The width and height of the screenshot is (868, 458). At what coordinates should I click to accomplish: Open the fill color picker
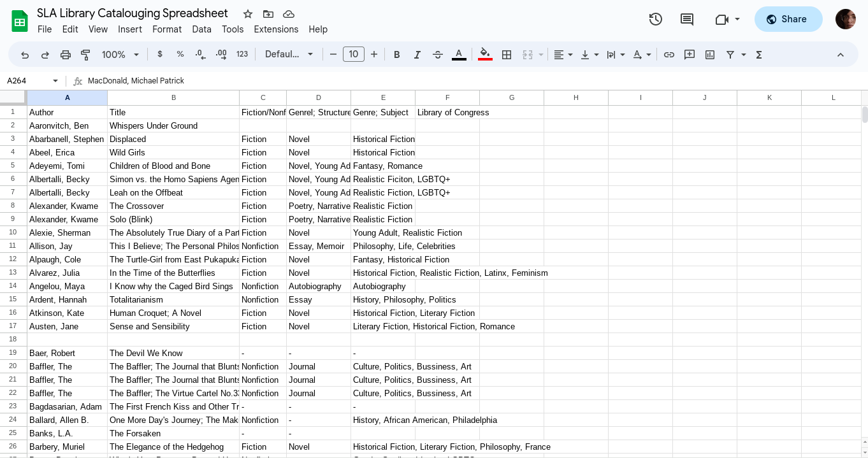point(485,55)
